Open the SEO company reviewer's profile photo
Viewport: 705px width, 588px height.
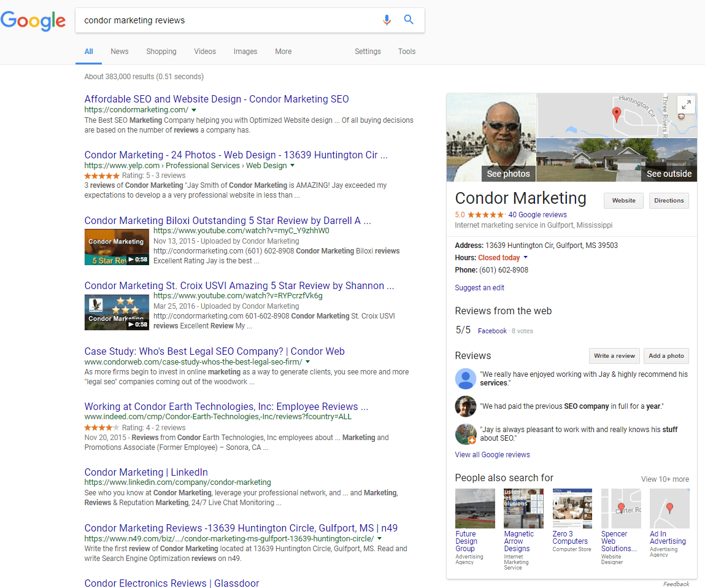pos(465,406)
